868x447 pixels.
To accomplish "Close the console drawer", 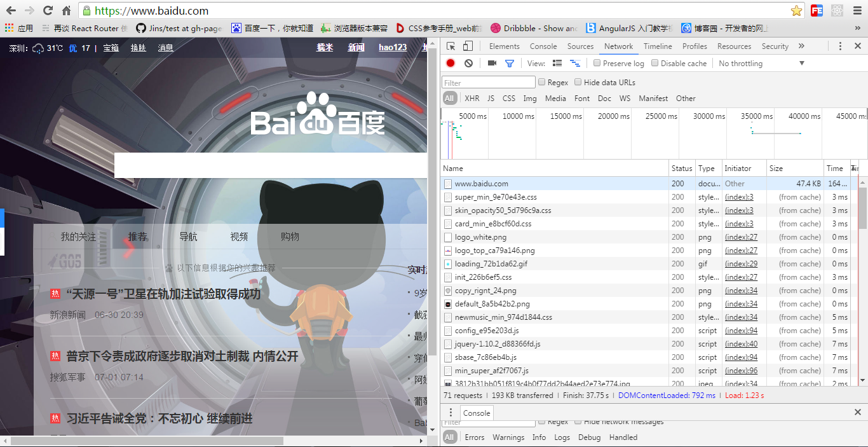I will pos(857,413).
